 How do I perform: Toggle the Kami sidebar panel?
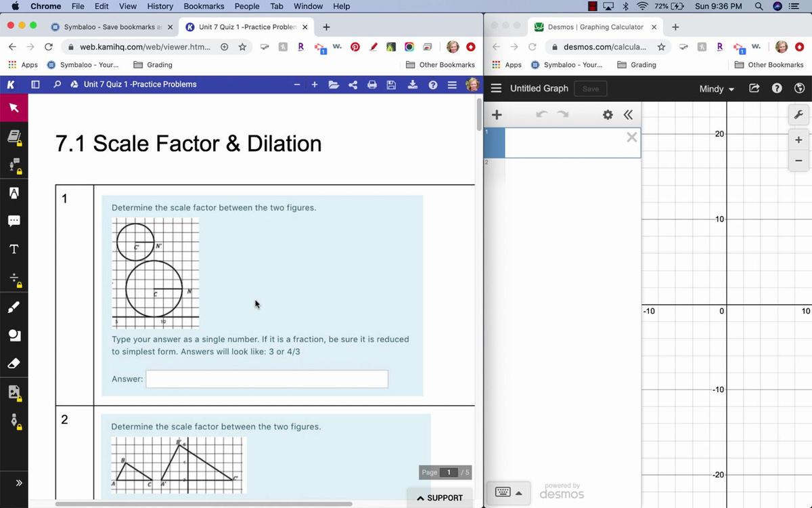[x=35, y=85]
